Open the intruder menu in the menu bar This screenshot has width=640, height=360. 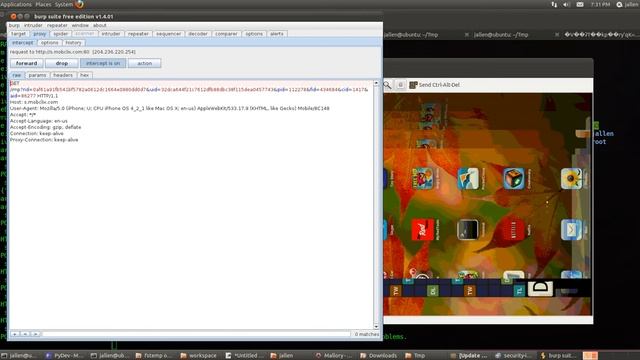tap(33, 25)
